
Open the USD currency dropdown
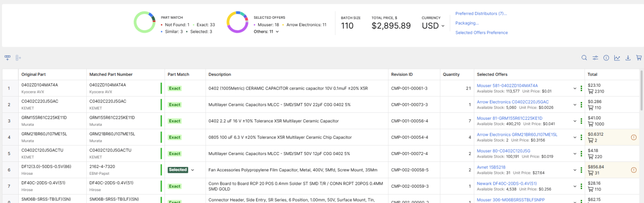coord(433,26)
